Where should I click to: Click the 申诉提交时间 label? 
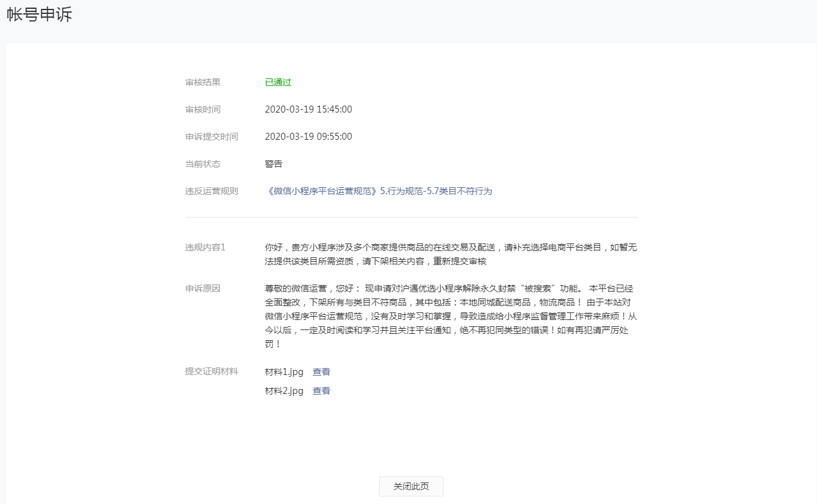pyautogui.click(x=212, y=137)
